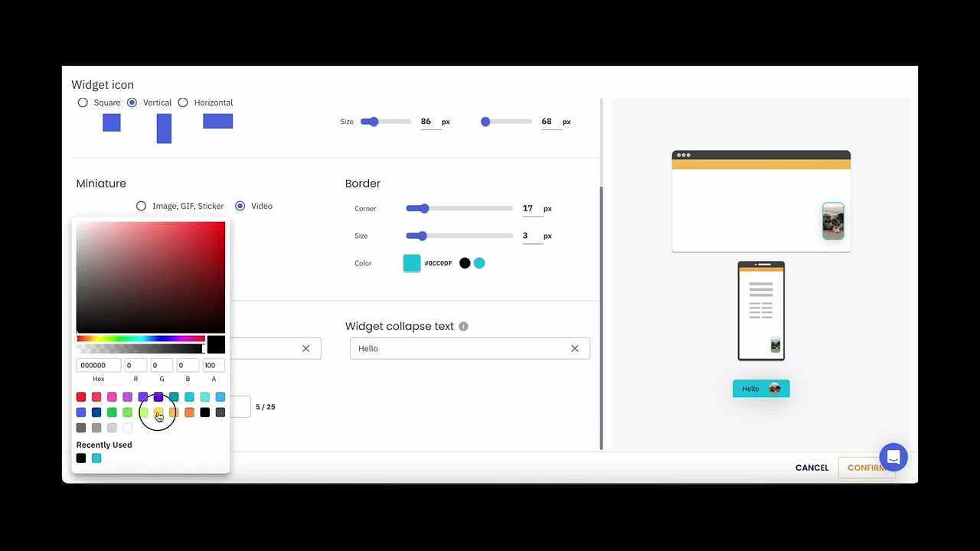Pick the cyan swatch under Recently Used

coord(96,458)
